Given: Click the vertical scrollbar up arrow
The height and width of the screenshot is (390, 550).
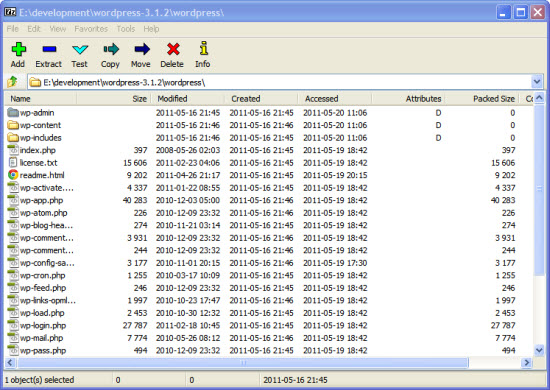Looking at the screenshot, I should (539, 98).
